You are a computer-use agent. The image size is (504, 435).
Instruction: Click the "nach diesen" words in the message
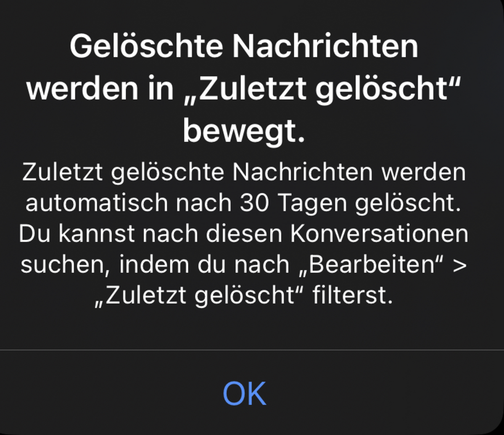click(213, 234)
